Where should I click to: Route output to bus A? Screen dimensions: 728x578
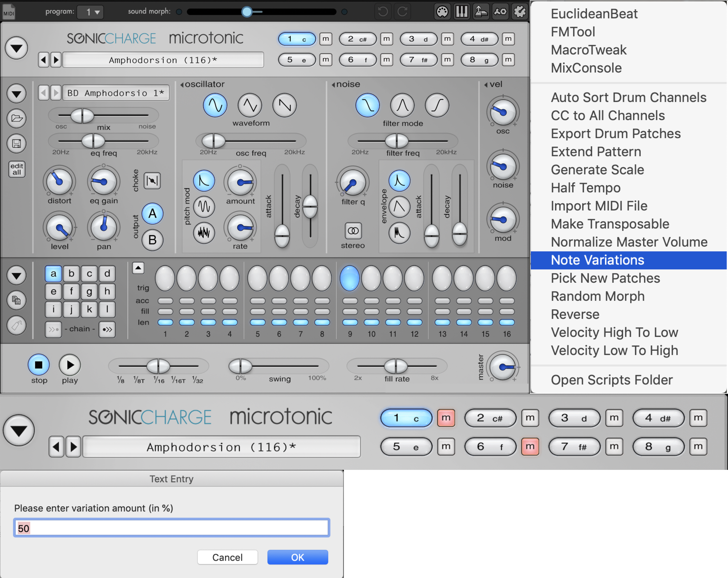tap(152, 214)
